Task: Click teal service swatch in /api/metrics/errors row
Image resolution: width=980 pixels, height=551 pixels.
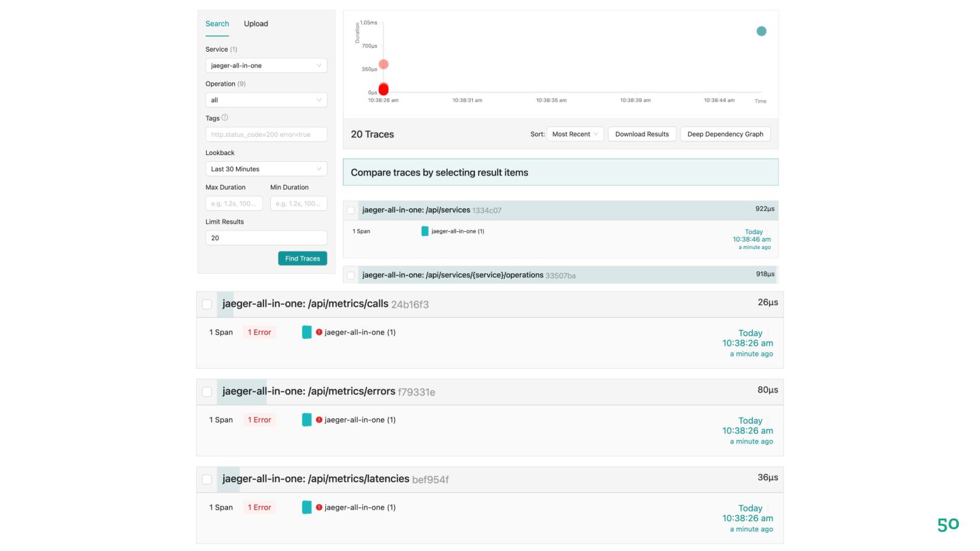Action: [307, 420]
